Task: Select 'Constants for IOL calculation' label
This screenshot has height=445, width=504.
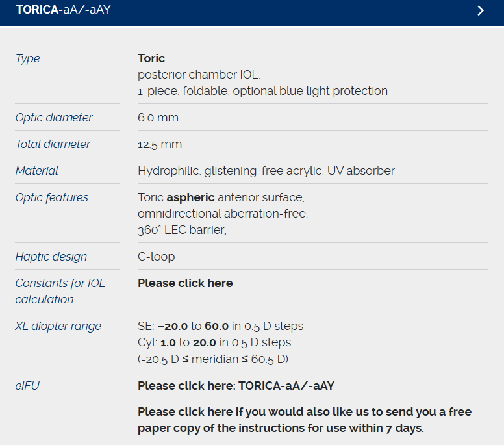Action: (60, 291)
